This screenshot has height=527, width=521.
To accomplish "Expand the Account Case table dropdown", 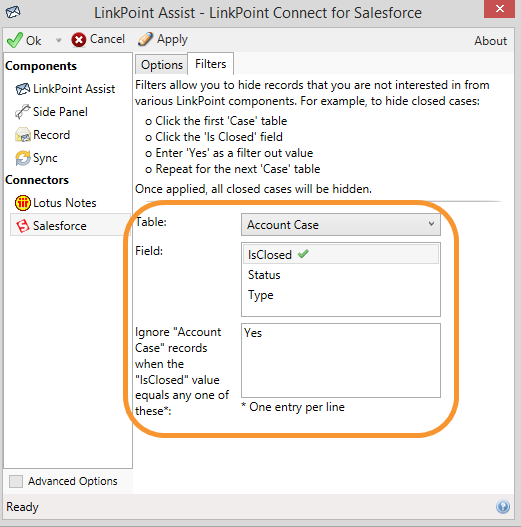I will tap(340, 225).
